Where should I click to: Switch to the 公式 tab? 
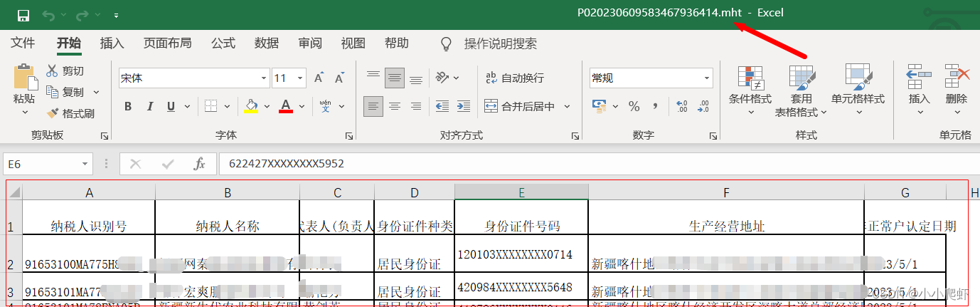pyautogui.click(x=223, y=43)
